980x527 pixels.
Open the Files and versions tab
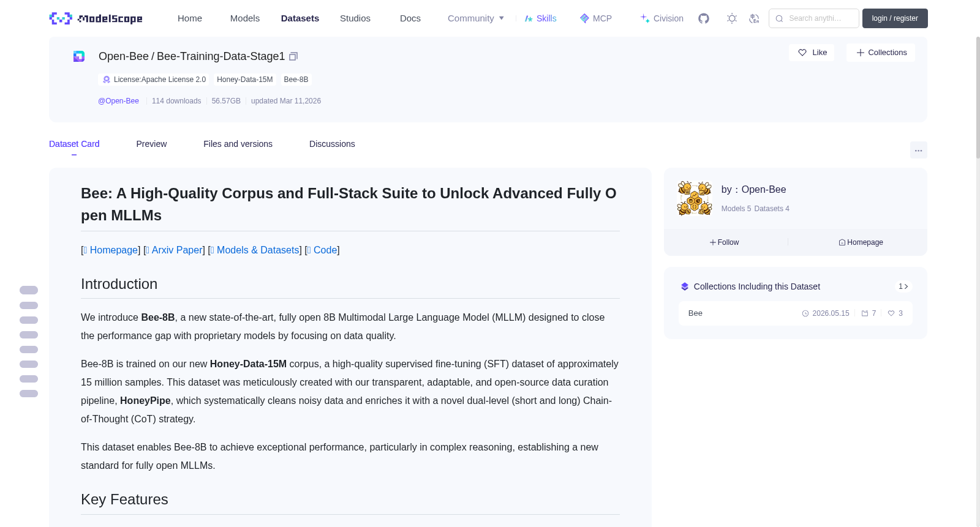click(238, 144)
